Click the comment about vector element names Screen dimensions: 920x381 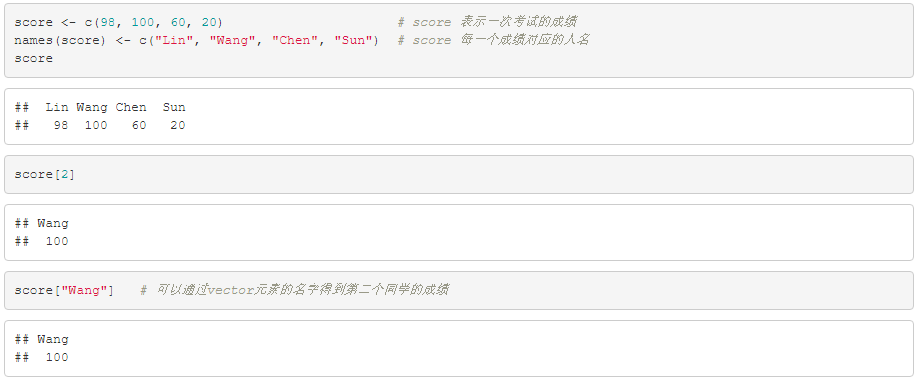pos(295,290)
